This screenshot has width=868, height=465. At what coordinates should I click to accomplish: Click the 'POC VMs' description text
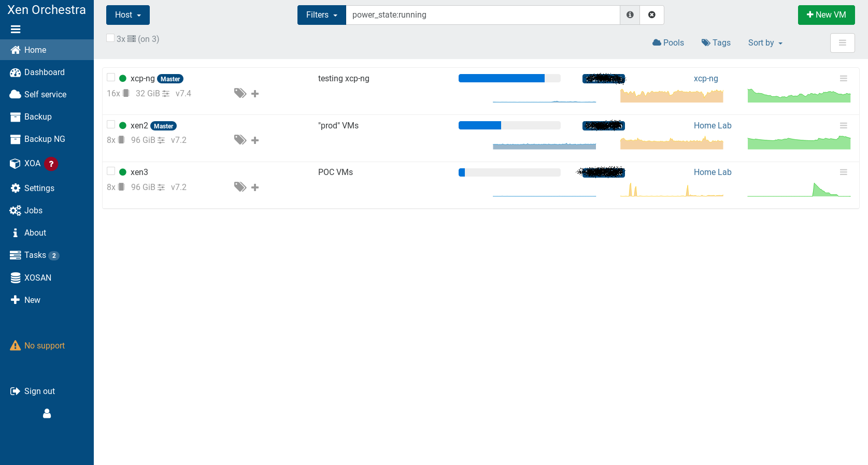[335, 172]
